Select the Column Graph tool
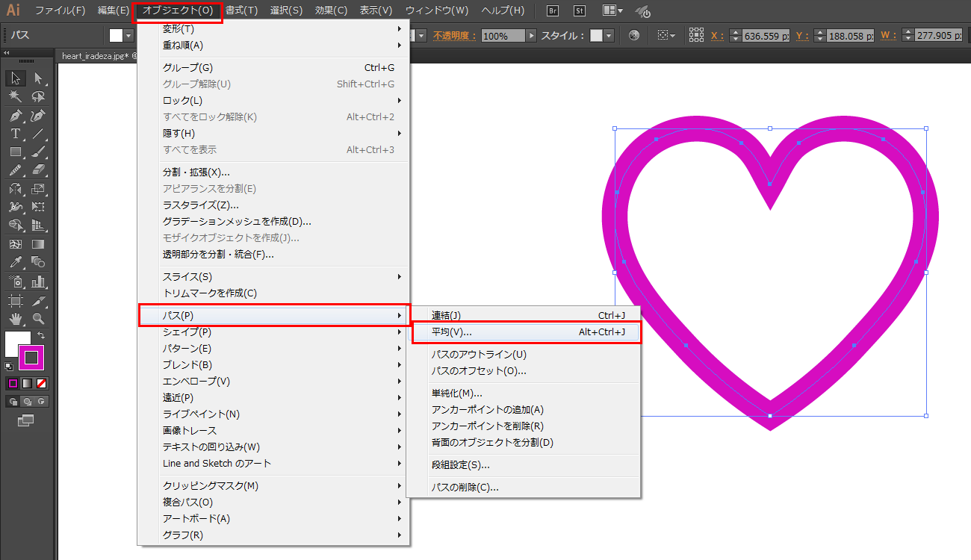Viewport: 971px width, 560px height. (37, 281)
